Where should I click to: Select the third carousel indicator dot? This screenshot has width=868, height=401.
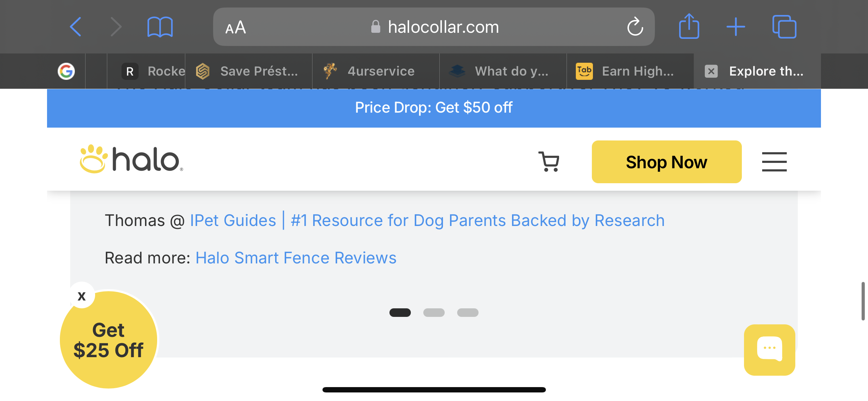467,313
